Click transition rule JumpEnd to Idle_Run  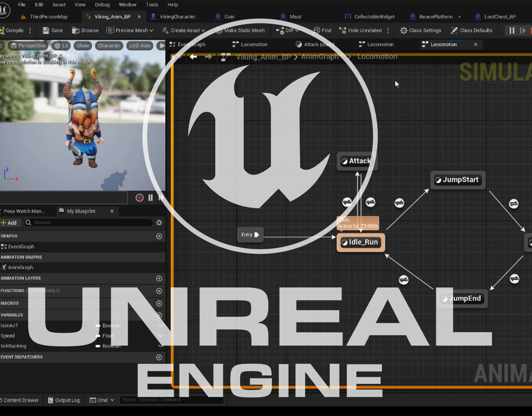pos(404,280)
